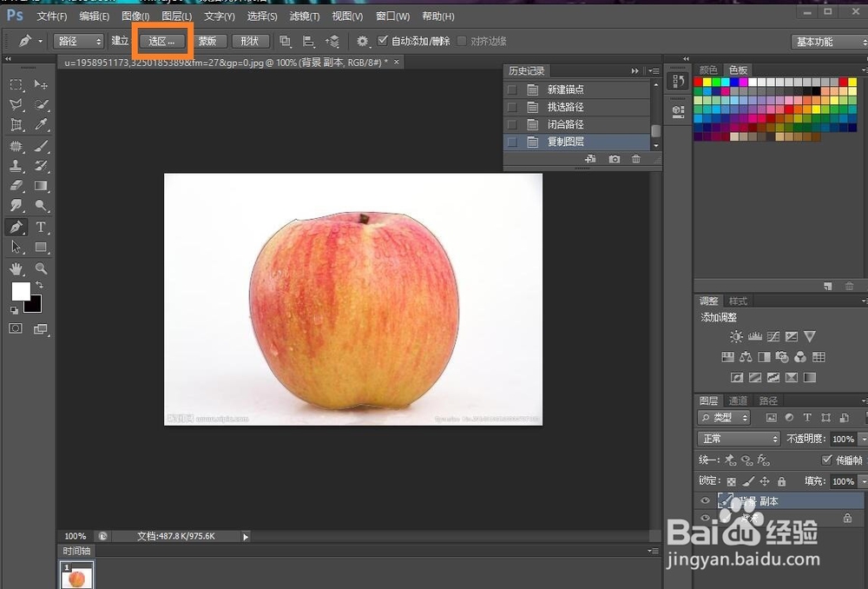
Task: Select the Polygonal Lasso tool
Action: tap(16, 104)
